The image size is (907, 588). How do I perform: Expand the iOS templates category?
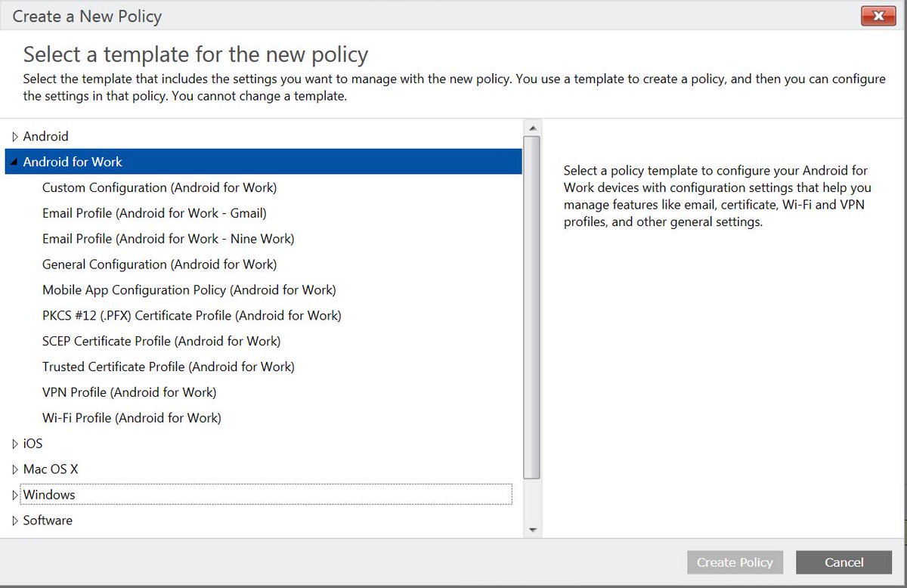16,444
